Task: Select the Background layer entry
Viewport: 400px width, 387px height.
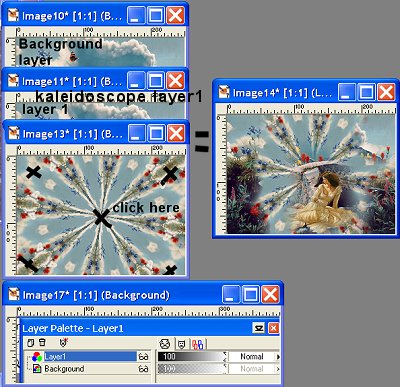Action: tap(90, 369)
